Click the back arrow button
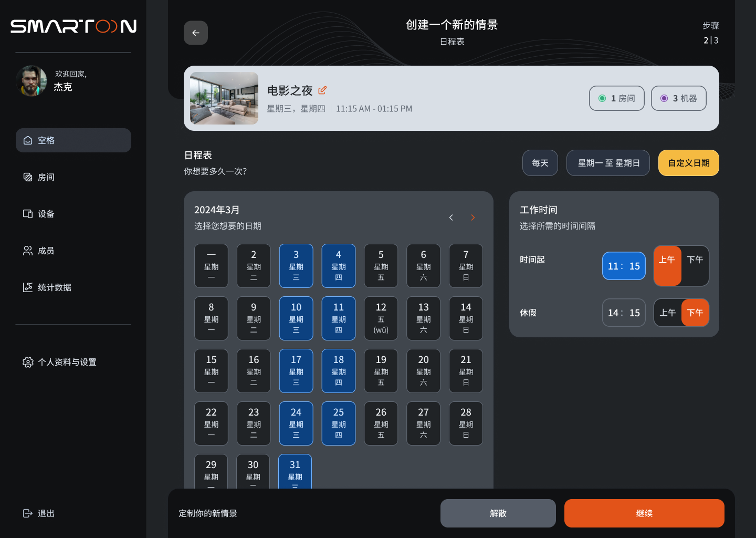 click(196, 33)
